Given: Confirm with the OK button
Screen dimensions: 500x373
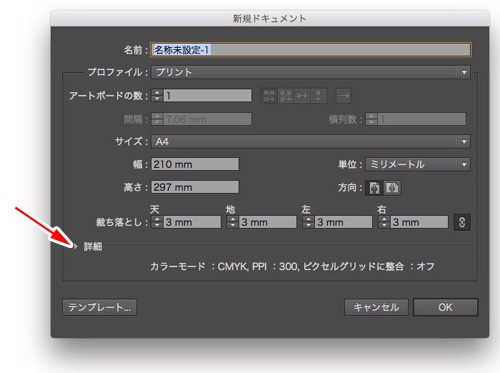Looking at the screenshot, I should point(445,307).
